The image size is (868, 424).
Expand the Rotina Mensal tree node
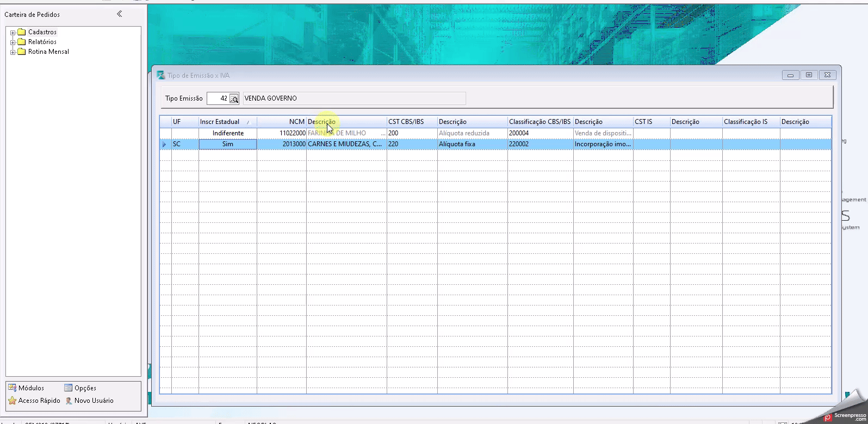click(13, 52)
